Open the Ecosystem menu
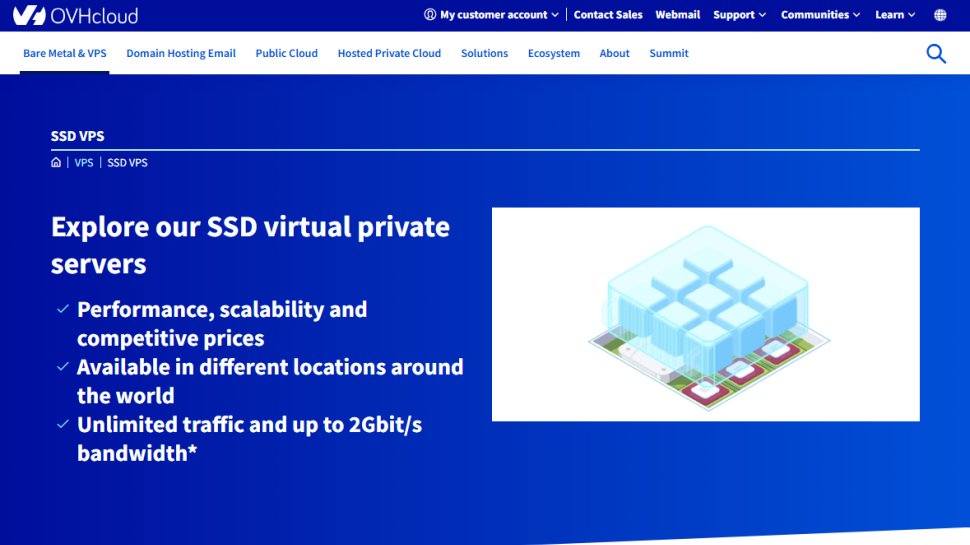 pyautogui.click(x=554, y=53)
